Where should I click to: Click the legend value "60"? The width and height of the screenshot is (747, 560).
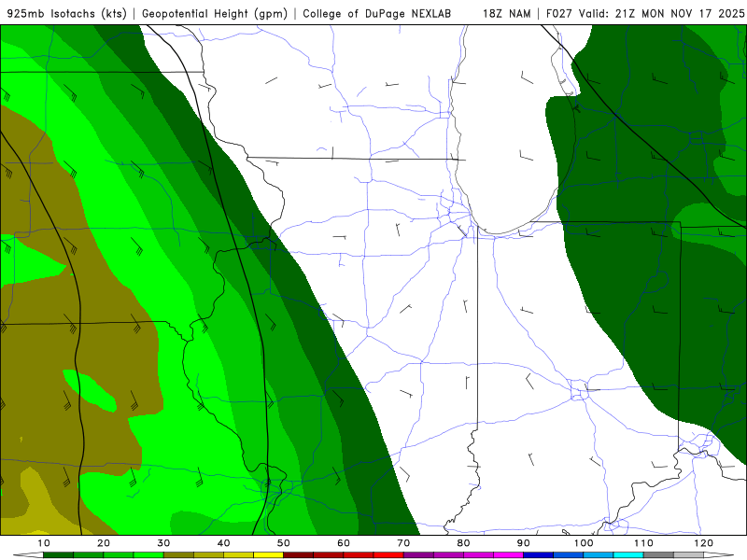(x=344, y=543)
